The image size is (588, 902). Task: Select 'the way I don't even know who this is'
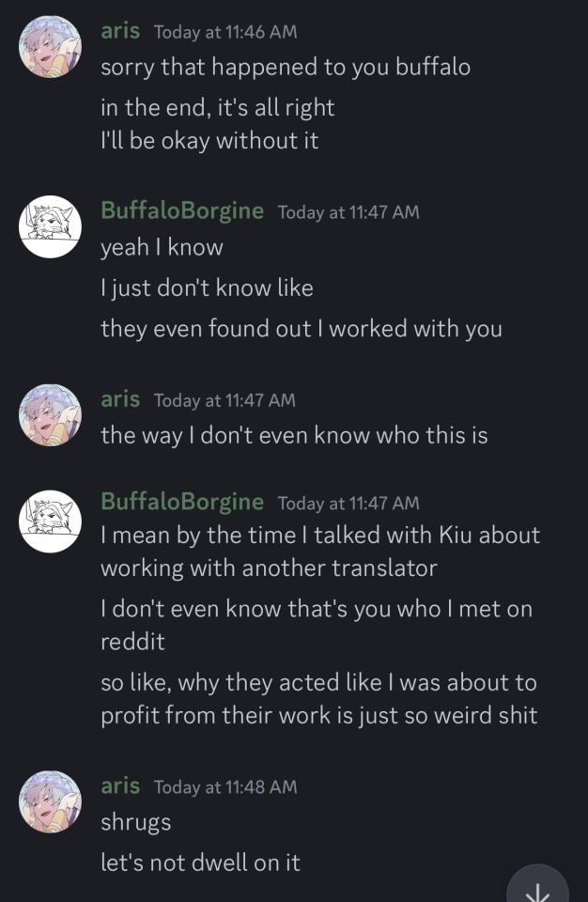pos(294,436)
